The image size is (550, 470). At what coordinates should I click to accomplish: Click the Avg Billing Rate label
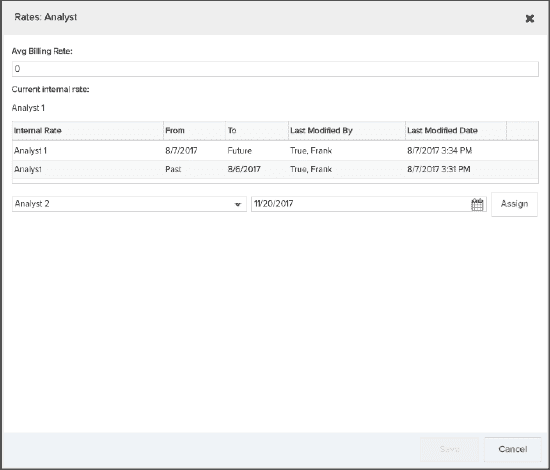point(42,51)
